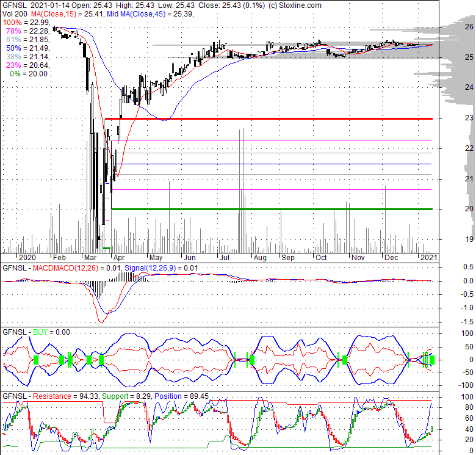The height and width of the screenshot is (455, 476).
Task: Click the 26 price axis label
Action: pos(469,27)
